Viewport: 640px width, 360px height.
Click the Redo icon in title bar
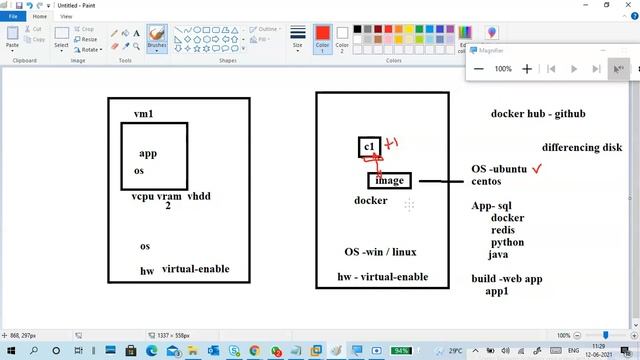pos(40,5)
